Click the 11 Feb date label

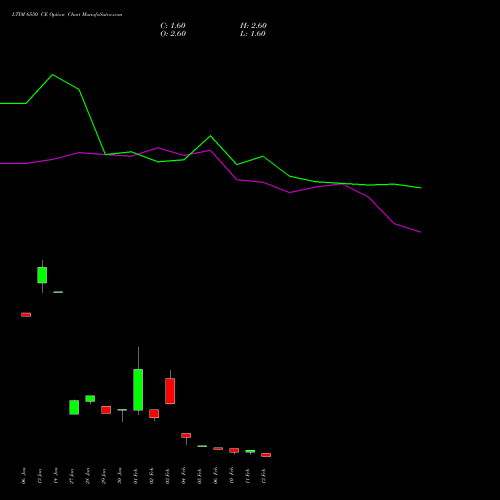[x=248, y=476]
